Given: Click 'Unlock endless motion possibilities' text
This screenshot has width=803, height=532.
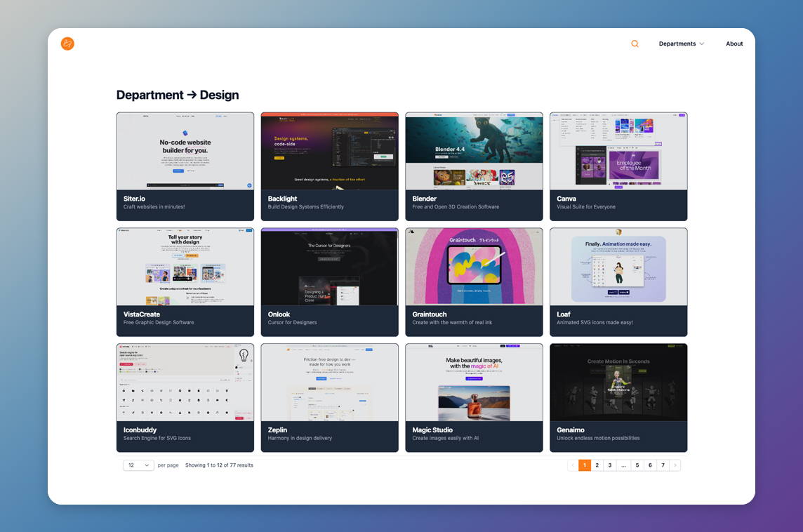Looking at the screenshot, I should [598, 438].
